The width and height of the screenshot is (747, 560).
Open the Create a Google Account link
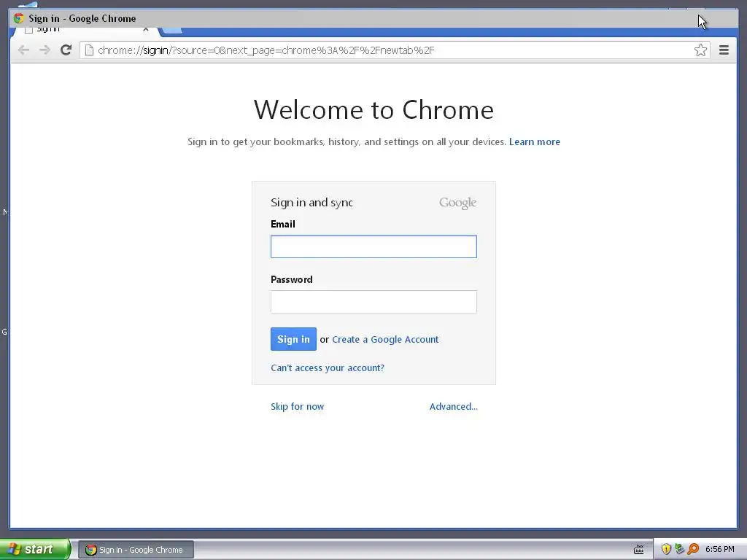(x=385, y=340)
